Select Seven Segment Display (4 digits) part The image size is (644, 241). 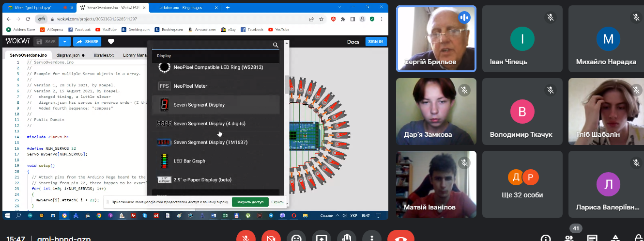coord(209,124)
